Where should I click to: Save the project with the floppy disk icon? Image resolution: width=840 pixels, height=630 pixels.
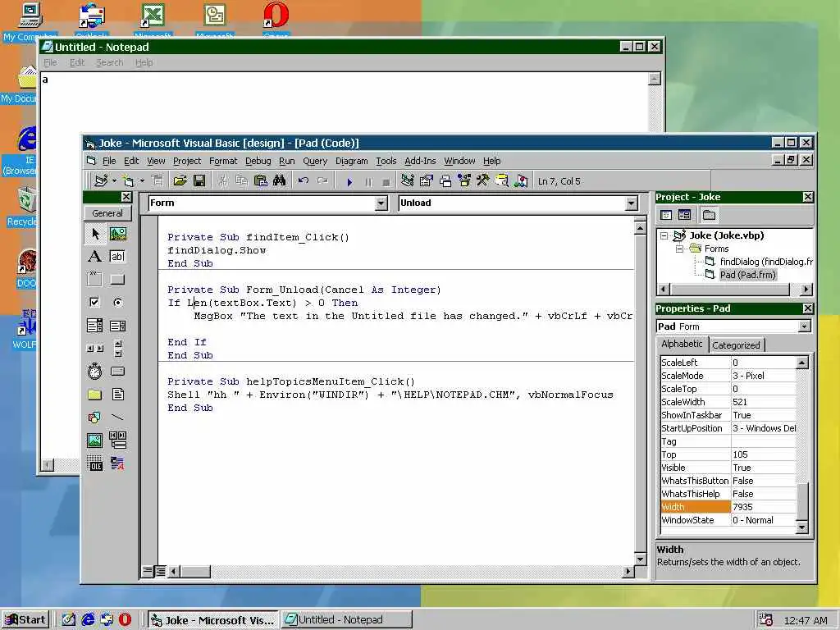pyautogui.click(x=199, y=181)
